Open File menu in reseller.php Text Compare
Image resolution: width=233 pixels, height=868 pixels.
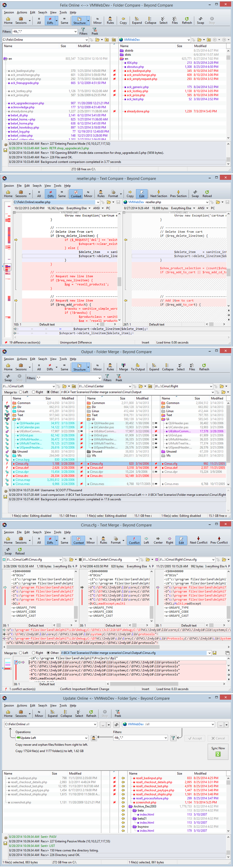19,186
